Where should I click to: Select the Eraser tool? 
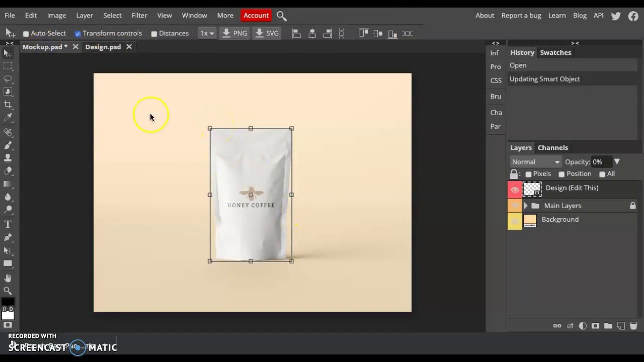coord(8,171)
